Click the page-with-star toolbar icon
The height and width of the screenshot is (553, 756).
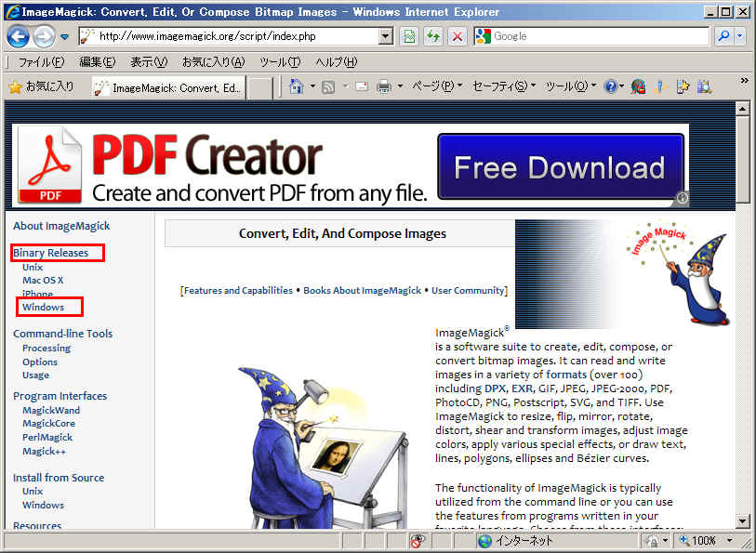683,86
